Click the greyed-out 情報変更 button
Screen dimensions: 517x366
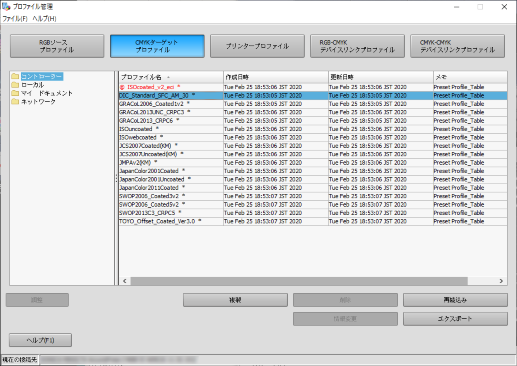click(345, 319)
